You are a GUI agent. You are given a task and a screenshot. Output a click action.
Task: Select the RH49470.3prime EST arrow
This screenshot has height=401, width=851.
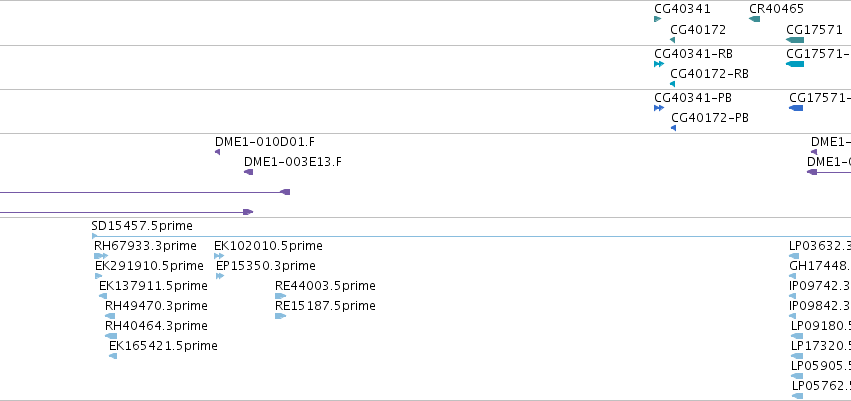110,316
